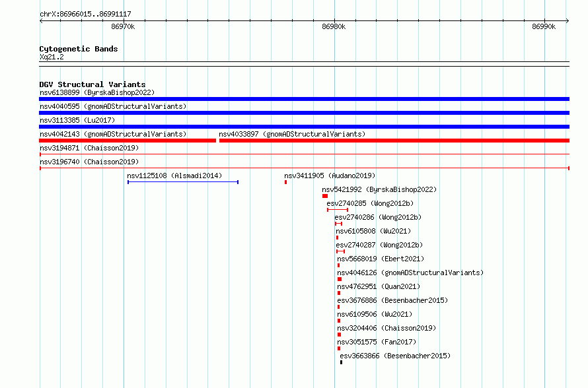Screen dimensions: 588x388
Task: Click the blue bar under nsv4040595
Action: (x=304, y=113)
